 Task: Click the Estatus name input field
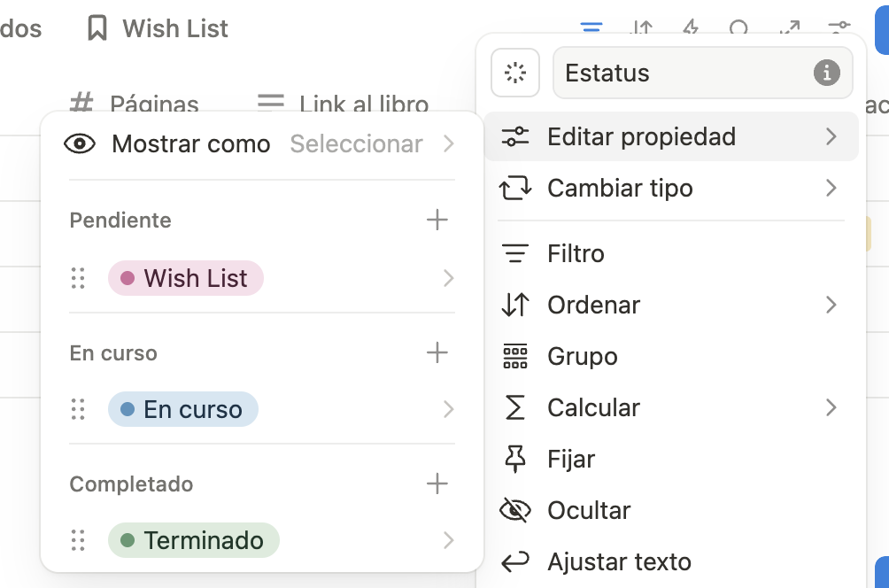[x=702, y=73]
